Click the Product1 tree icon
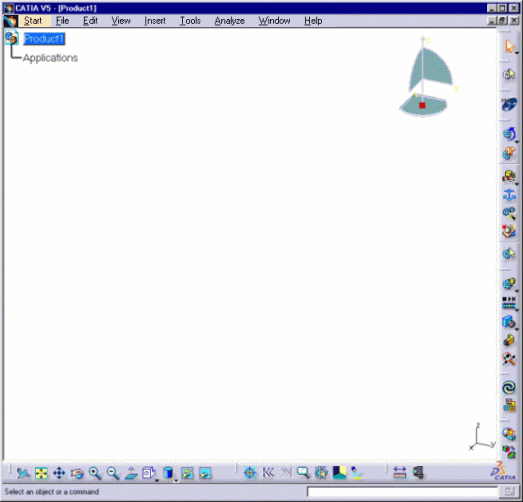Viewport: 523px width, 502px height. point(12,37)
